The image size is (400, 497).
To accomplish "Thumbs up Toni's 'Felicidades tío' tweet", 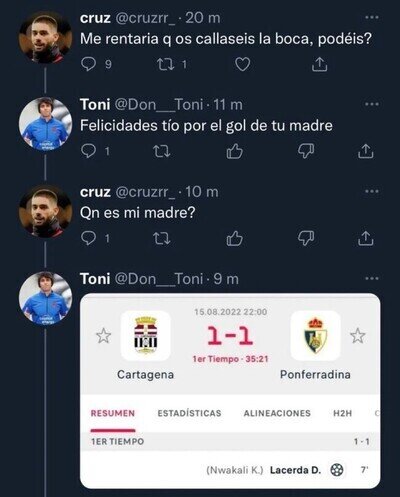I will 234,152.
